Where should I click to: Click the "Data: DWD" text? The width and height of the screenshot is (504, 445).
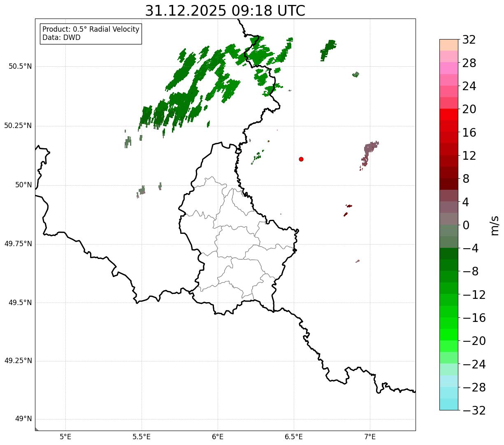point(62,37)
